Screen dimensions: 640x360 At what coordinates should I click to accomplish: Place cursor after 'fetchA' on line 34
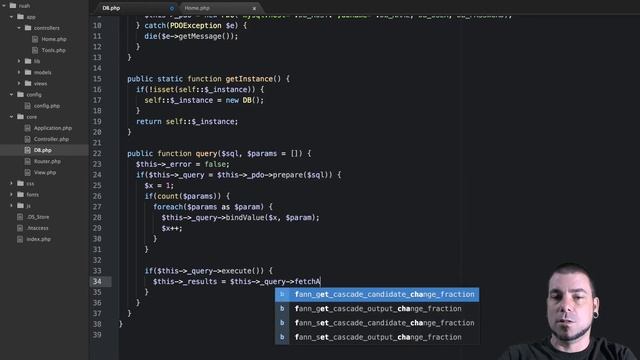[x=321, y=281]
